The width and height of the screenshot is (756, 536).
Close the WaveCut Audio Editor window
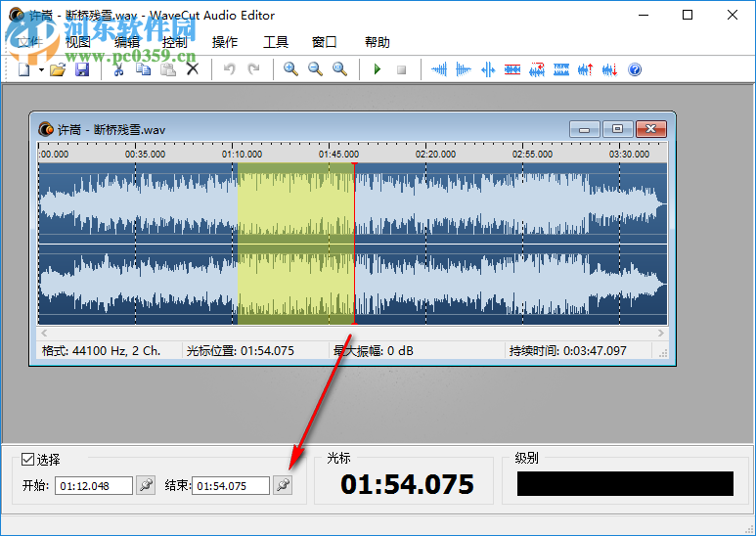733,15
